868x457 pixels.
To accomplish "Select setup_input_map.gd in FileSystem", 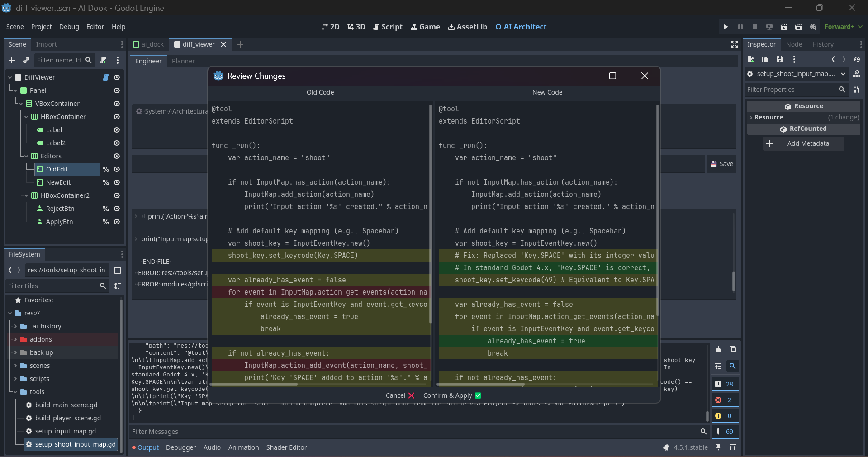I will (66, 431).
